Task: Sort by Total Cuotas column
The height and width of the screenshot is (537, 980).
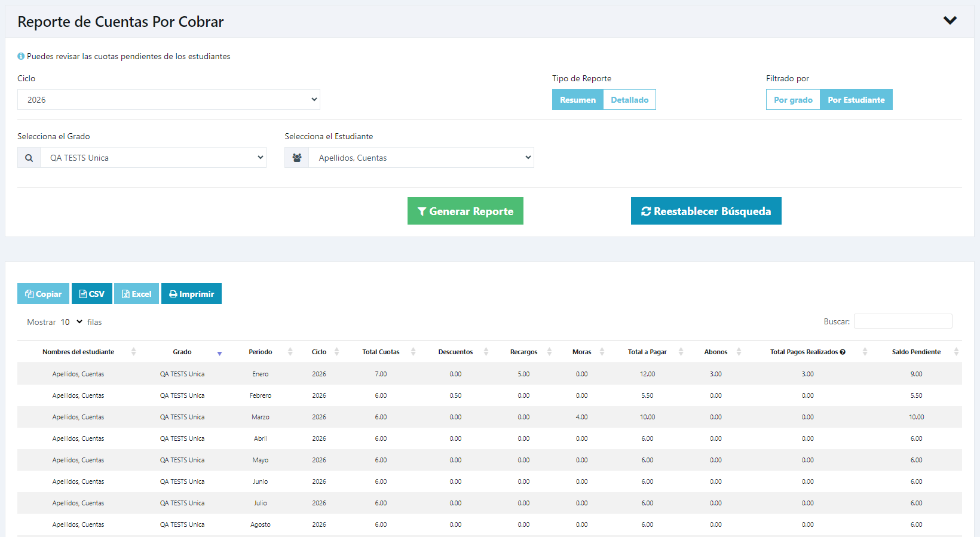Action: (381, 352)
